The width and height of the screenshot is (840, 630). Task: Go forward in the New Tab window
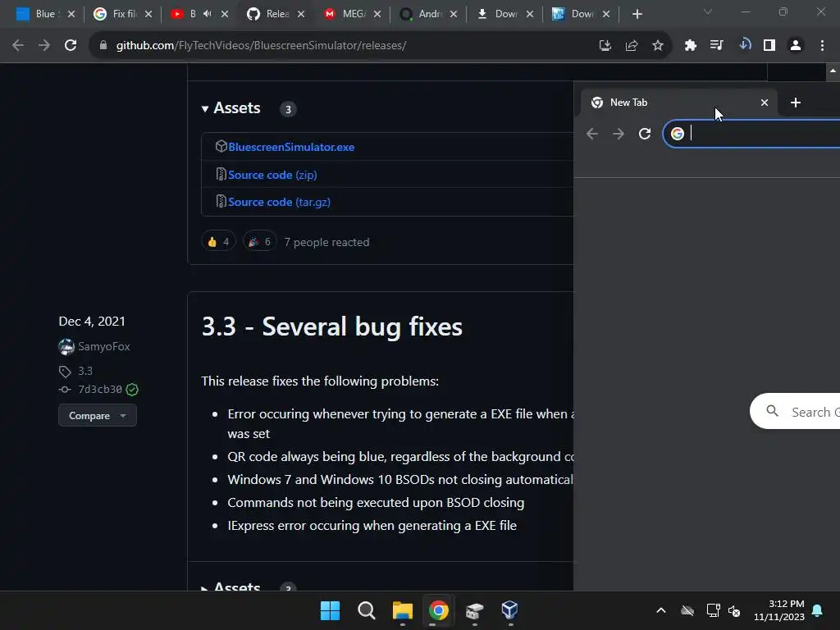(x=619, y=134)
